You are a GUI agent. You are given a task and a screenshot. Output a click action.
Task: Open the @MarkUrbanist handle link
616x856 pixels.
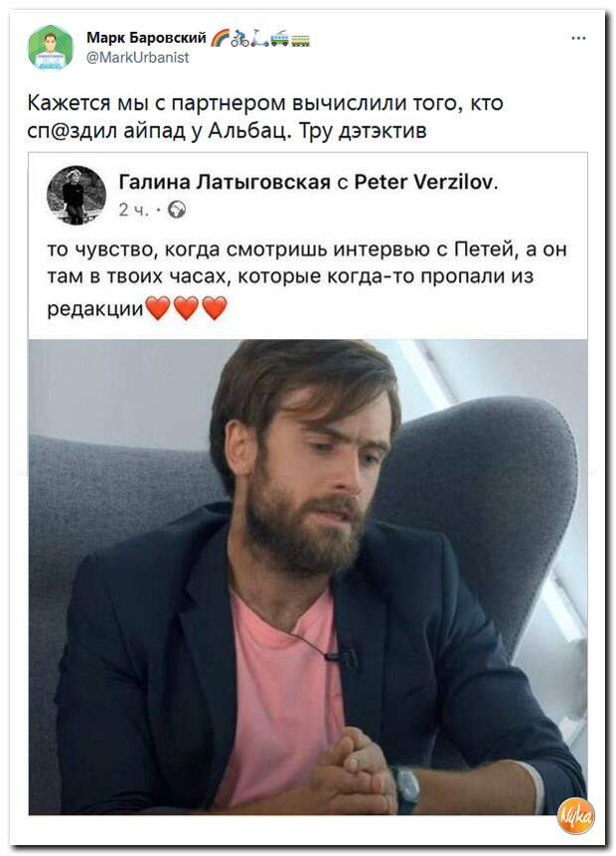click(138, 57)
